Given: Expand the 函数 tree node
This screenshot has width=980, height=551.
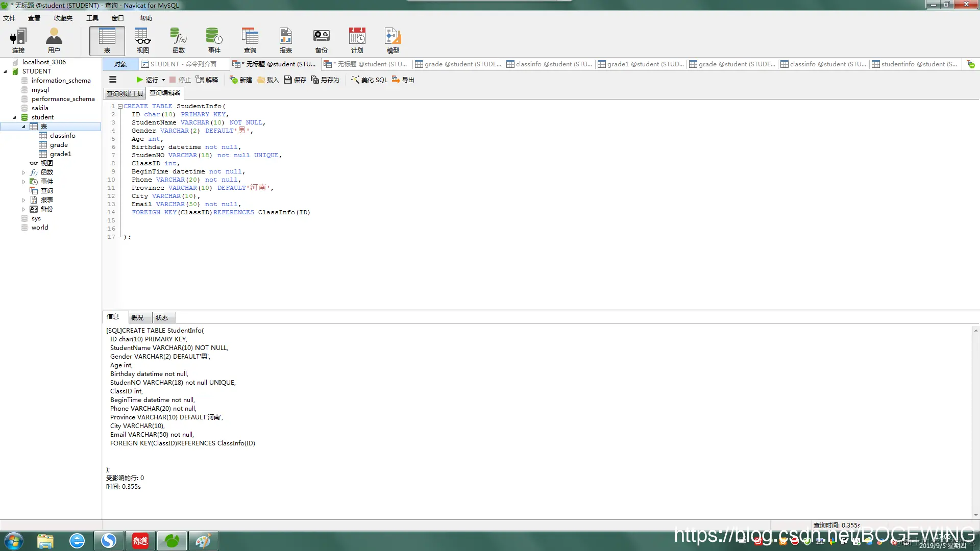Looking at the screenshot, I should pyautogui.click(x=23, y=172).
